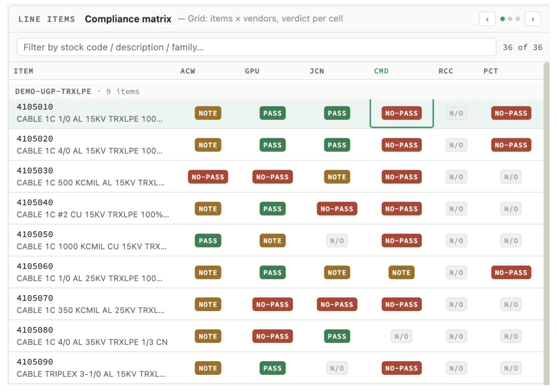This screenshot has width=557, height=392.
Task: Open NO-PASS verdict for 4105030 under GPU
Action: [272, 177]
